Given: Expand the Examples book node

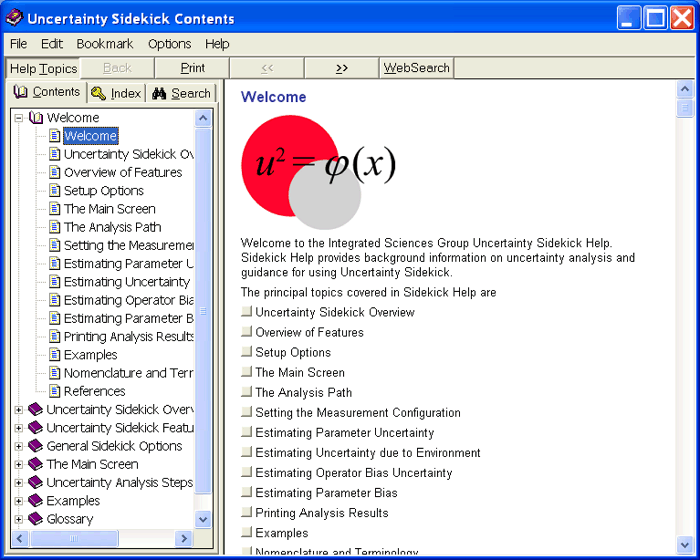Looking at the screenshot, I should 19,501.
